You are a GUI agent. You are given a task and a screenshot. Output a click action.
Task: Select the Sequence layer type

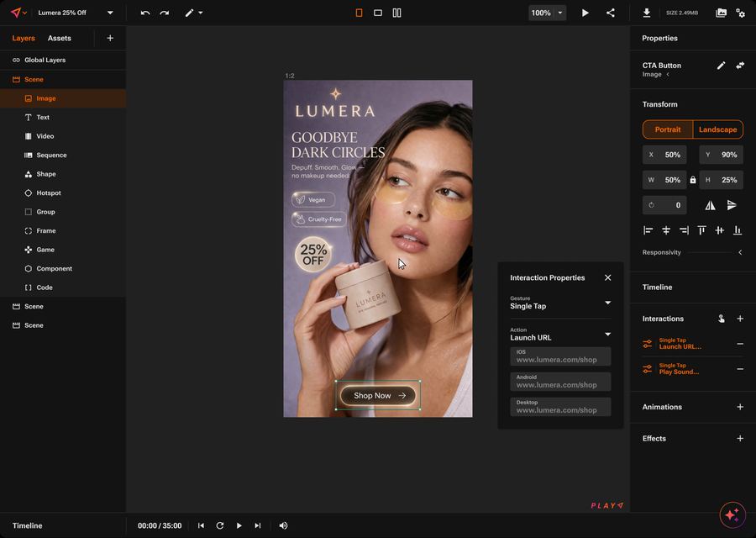pos(63,155)
